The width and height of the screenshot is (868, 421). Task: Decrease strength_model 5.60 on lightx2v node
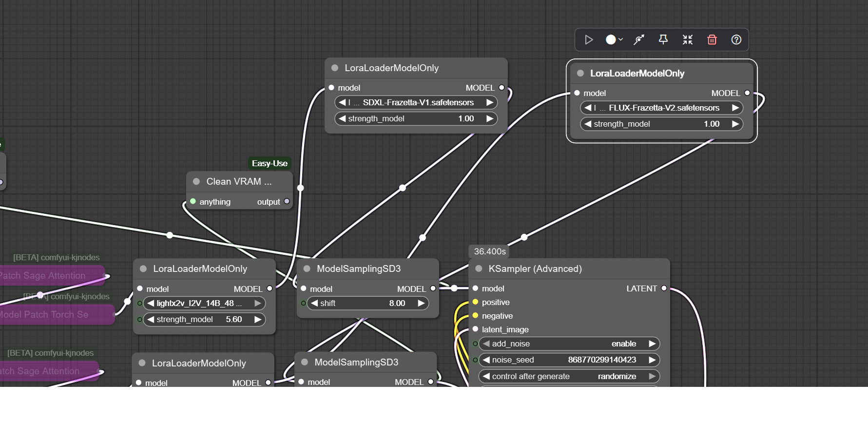tap(151, 319)
